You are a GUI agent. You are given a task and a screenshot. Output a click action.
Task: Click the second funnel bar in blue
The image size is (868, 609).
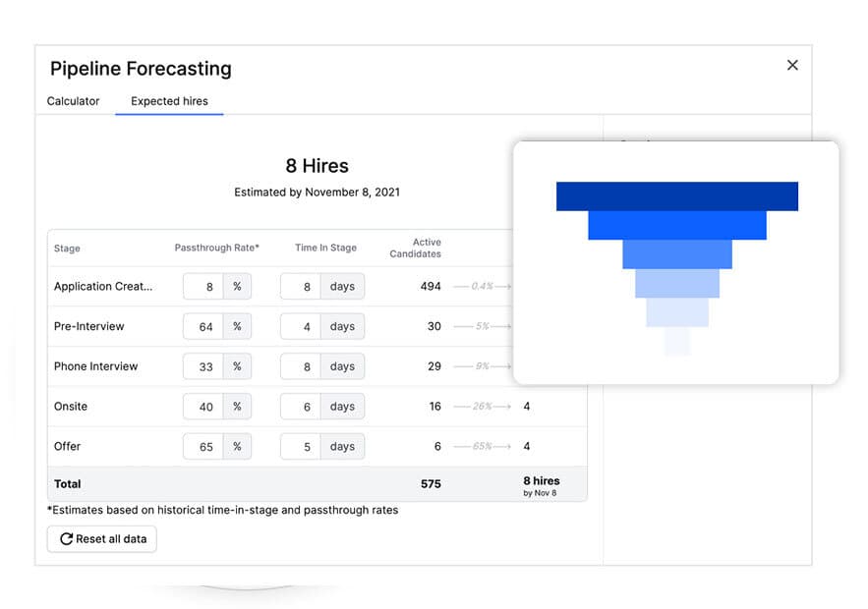[x=676, y=225]
